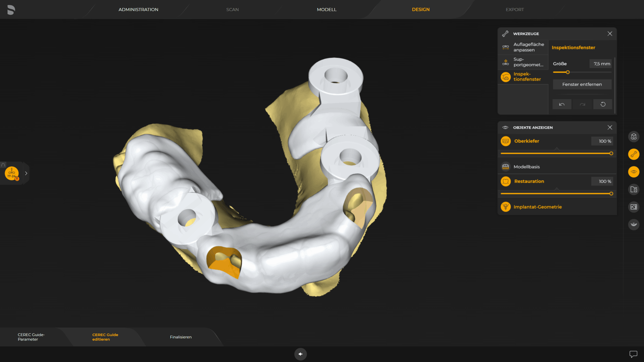The image size is (644, 362).
Task: Toggle Modellbasis visibility
Action: 506,167
